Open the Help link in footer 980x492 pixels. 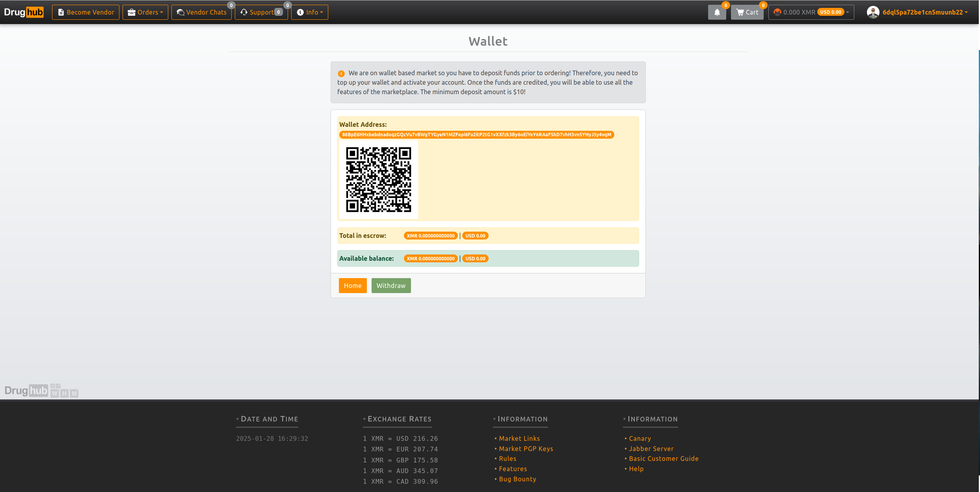(636, 469)
